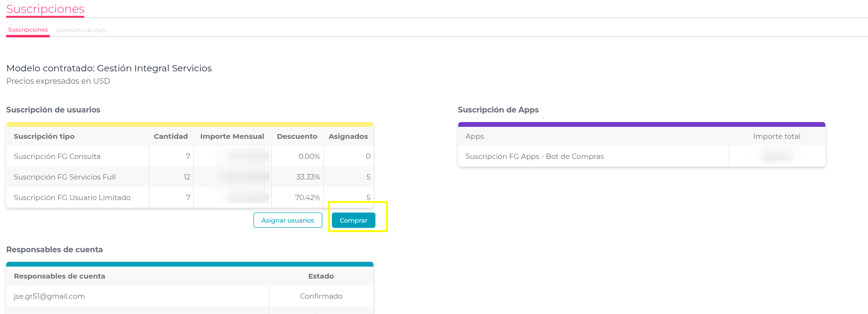Click the Importe total column header
This screenshot has width=868, height=314.
(x=776, y=136)
